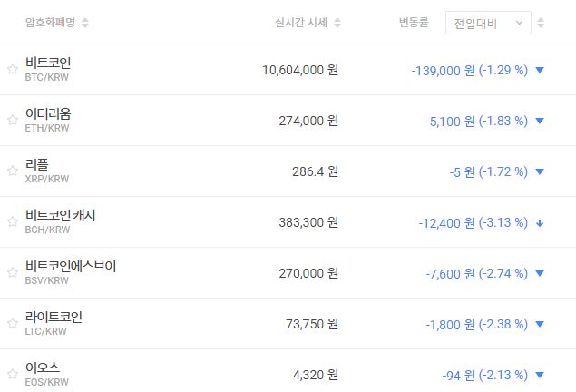Click the down triangle in Bitcoin row
Viewport: 576px width, 392px height.
[540, 70]
